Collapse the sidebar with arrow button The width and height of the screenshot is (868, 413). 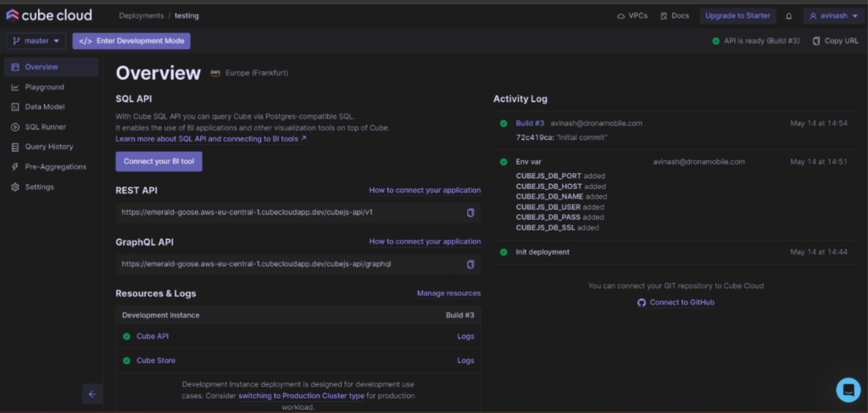(92, 393)
